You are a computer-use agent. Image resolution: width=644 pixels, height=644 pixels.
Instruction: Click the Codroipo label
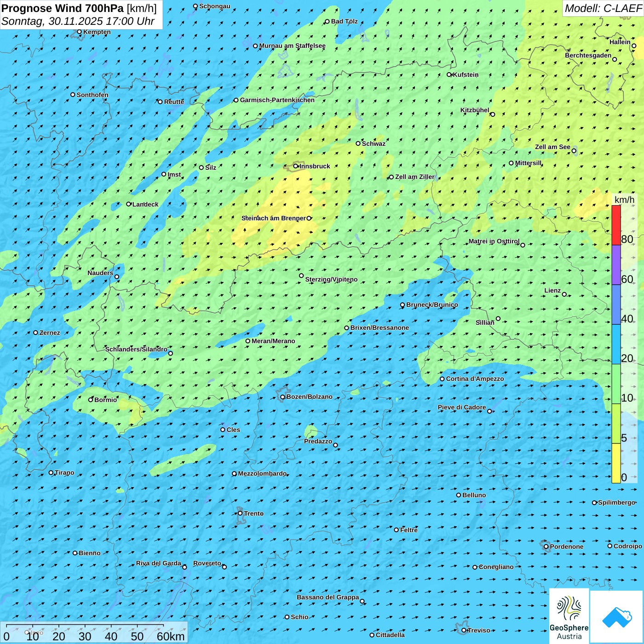point(628,546)
